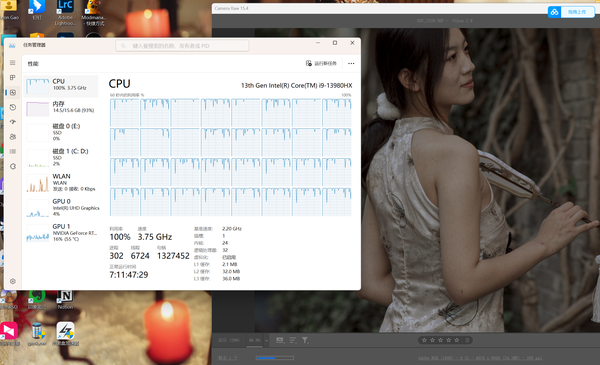This screenshot has height=365, width=600.
Task: Click trash mark-for-deletion icon in Camera Raw
Action: click(x=467, y=340)
